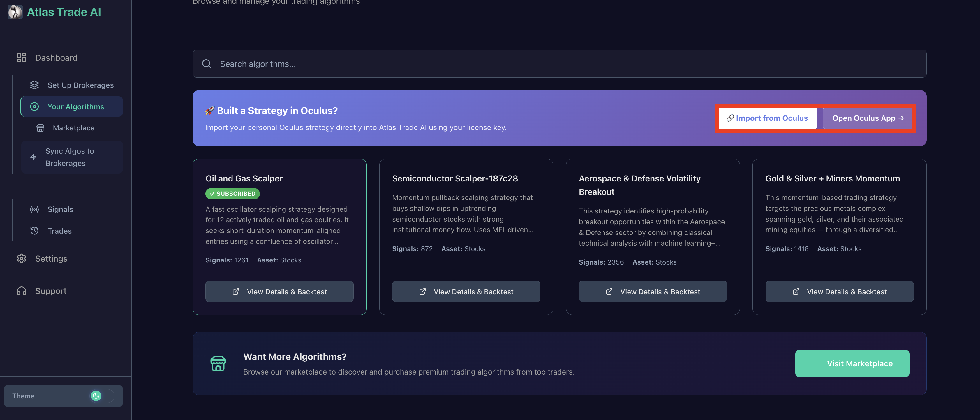Click the Trades history clock icon
This screenshot has height=420, width=980.
[35, 231]
